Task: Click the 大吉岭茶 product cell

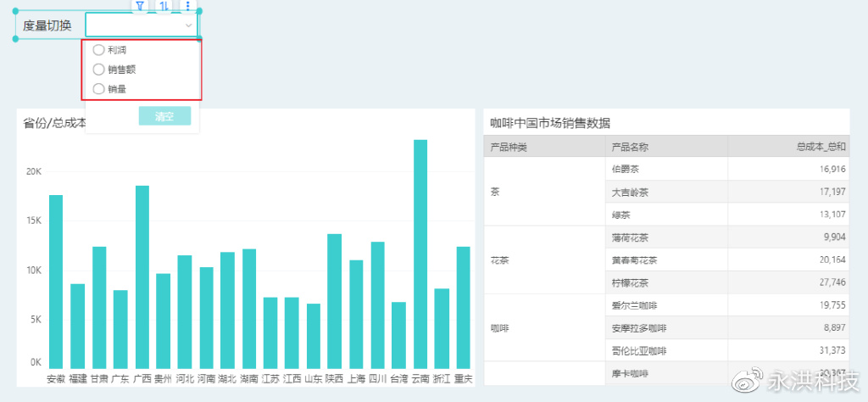Action: point(666,192)
